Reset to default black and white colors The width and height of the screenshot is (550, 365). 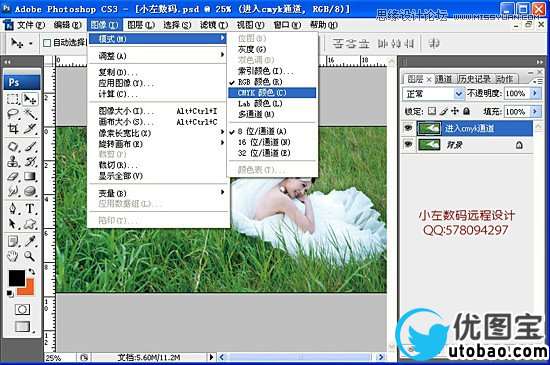click(x=10, y=293)
